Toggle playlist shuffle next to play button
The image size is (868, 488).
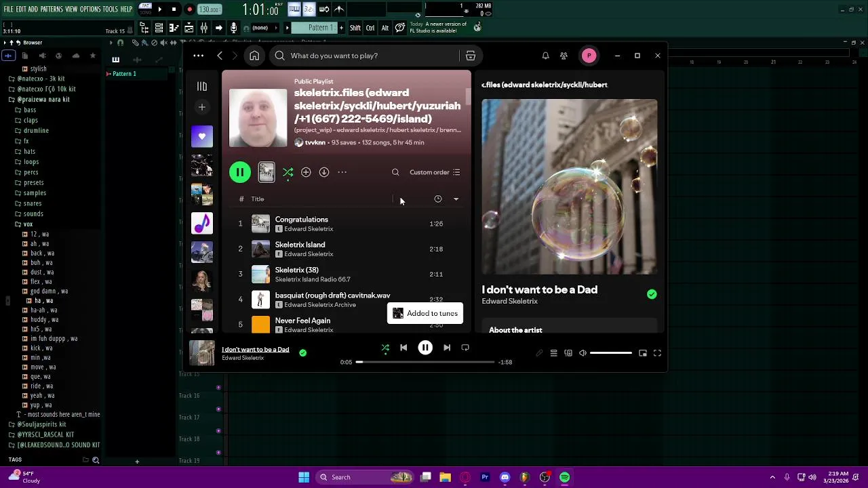tap(288, 172)
